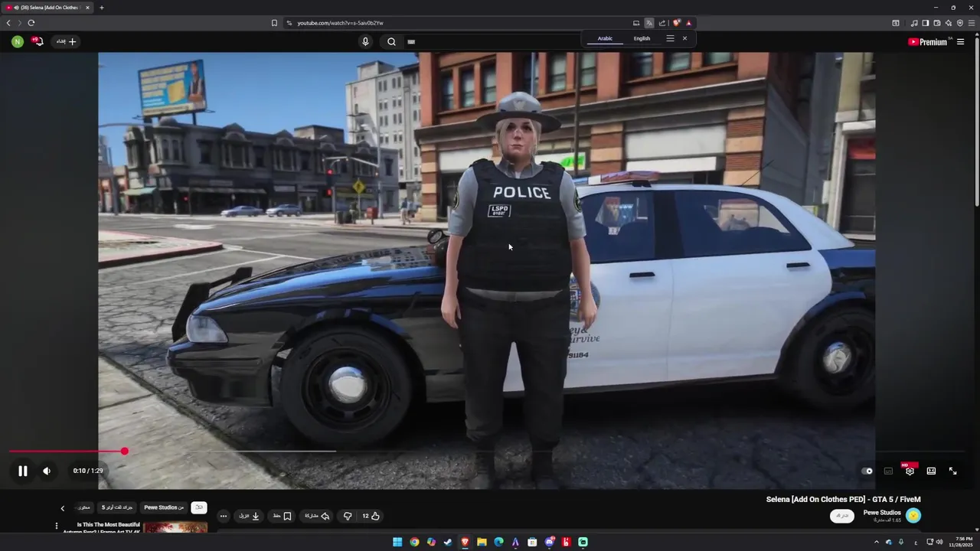Close the translate popup
This screenshot has height=551, width=980.
click(684, 38)
